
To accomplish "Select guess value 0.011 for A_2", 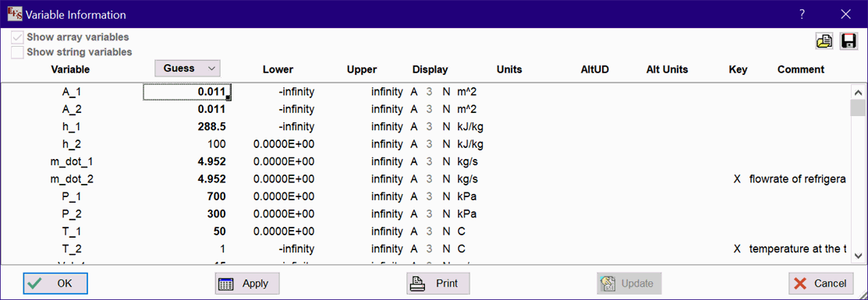I will pos(211,109).
